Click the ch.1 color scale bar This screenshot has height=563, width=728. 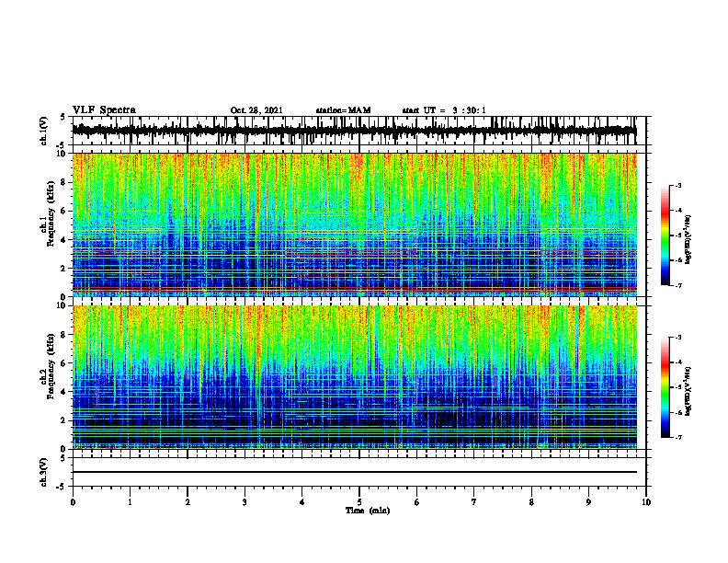665,236
